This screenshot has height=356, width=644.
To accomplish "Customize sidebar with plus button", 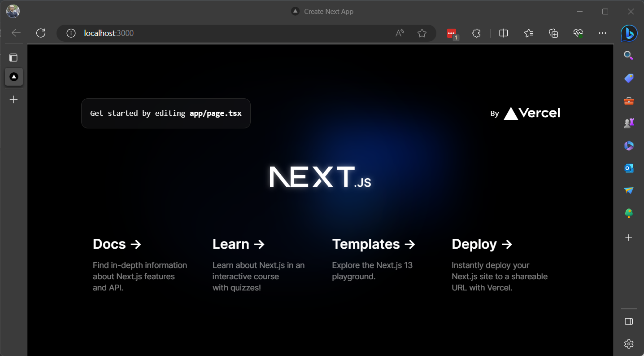I will 629,237.
